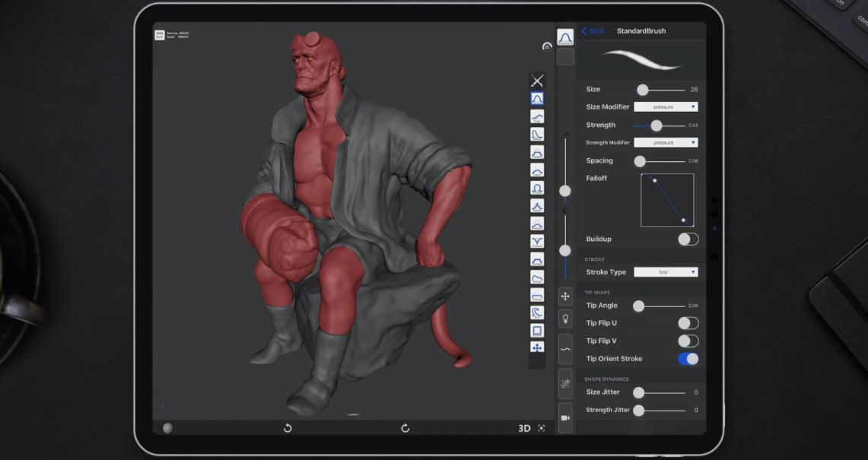Select the Planar brush
The width and height of the screenshot is (868, 460).
537,295
